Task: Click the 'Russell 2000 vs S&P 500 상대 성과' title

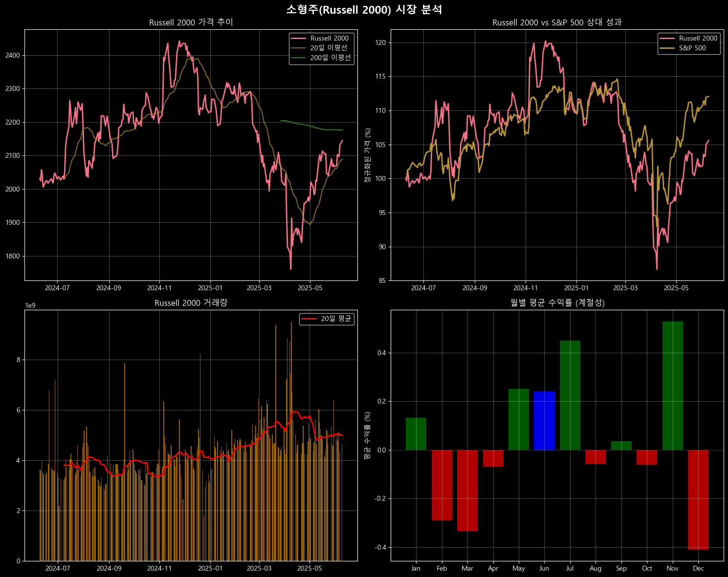Action: [x=557, y=22]
